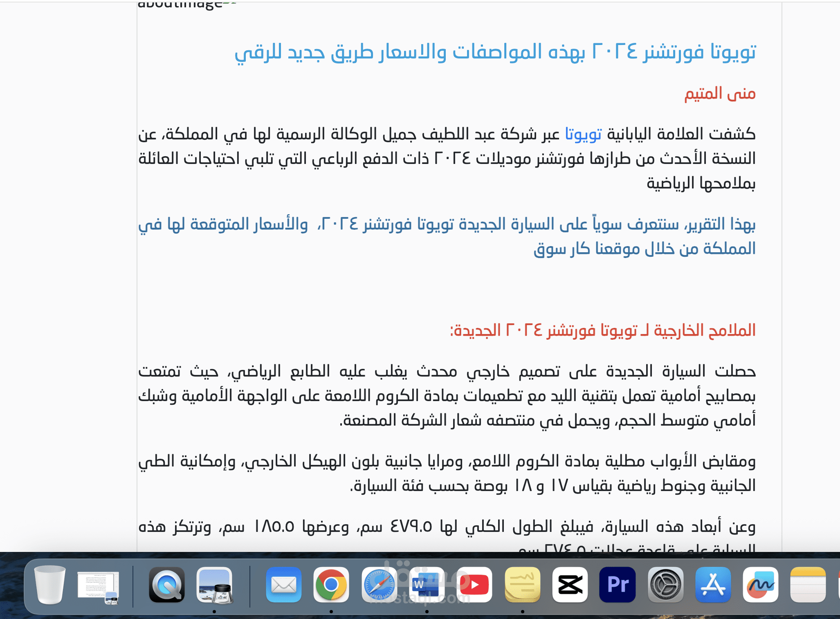Click the line الجانبية وجنوط رياضية بقياس

[553, 486]
